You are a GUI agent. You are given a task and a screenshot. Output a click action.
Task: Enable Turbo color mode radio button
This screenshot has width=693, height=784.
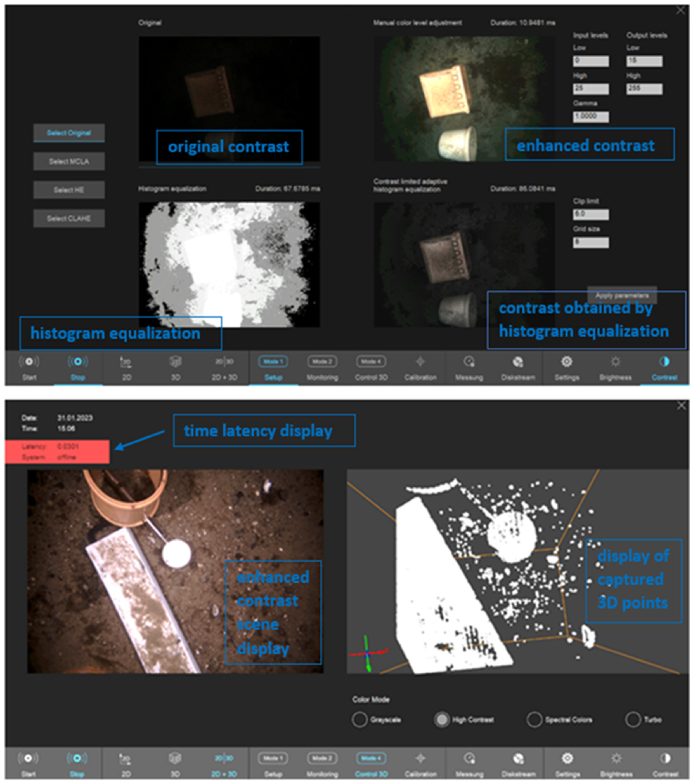(633, 720)
